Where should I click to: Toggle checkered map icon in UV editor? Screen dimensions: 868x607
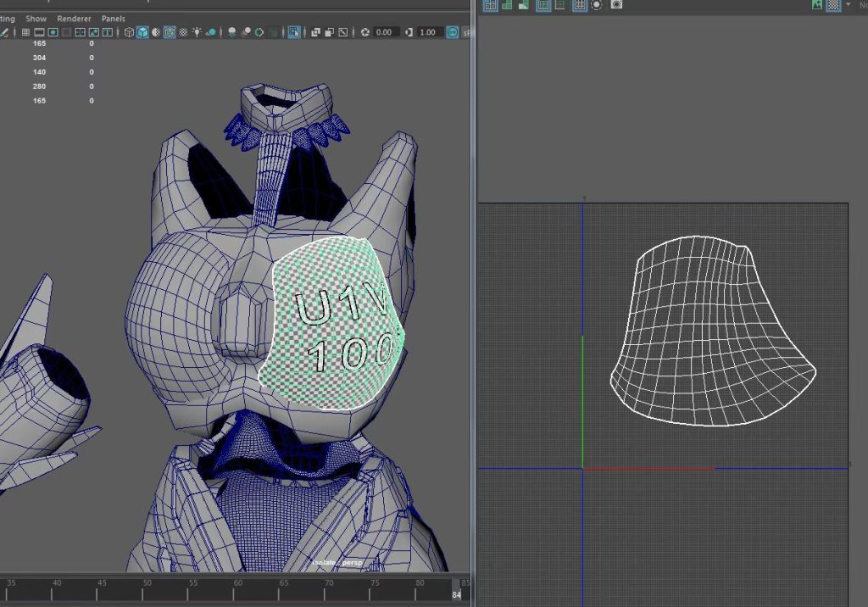pyautogui.click(x=834, y=5)
